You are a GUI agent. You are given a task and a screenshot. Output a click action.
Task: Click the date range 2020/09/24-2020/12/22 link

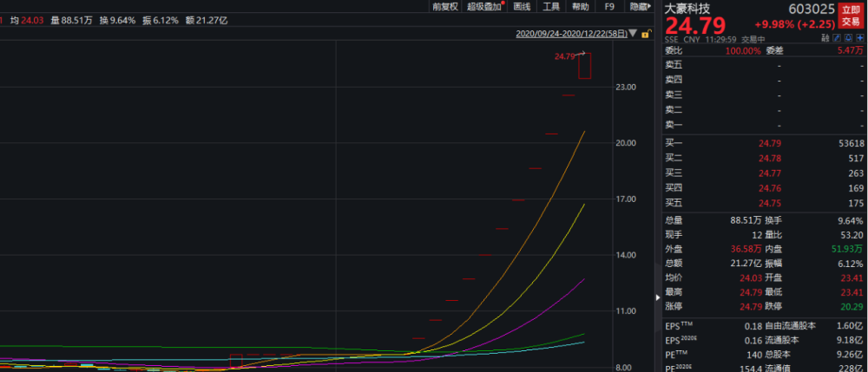tap(571, 35)
